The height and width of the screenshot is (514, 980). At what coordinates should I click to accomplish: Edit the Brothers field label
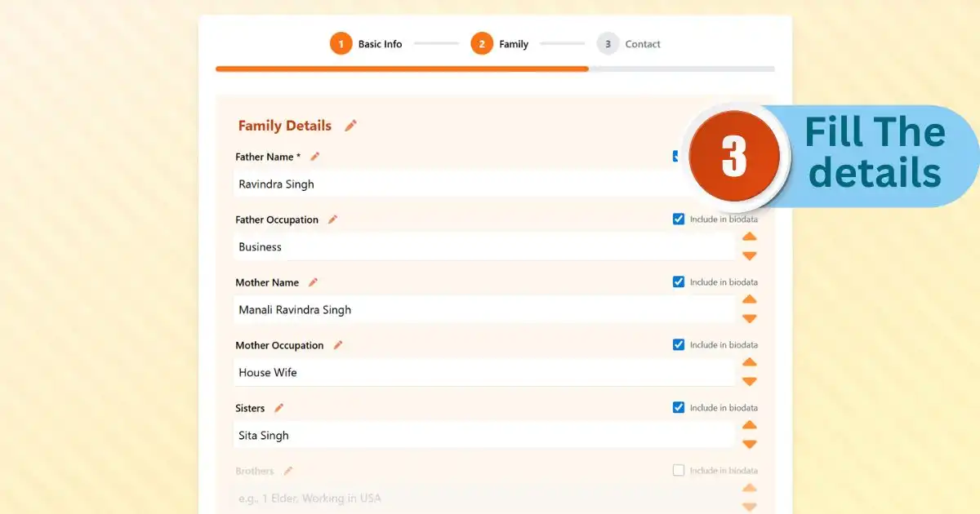pyautogui.click(x=287, y=470)
